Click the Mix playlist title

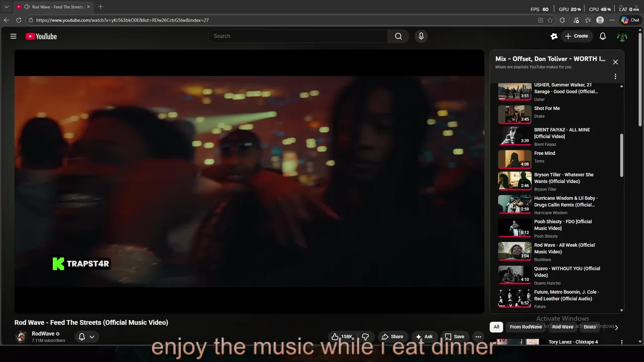tap(550, 59)
